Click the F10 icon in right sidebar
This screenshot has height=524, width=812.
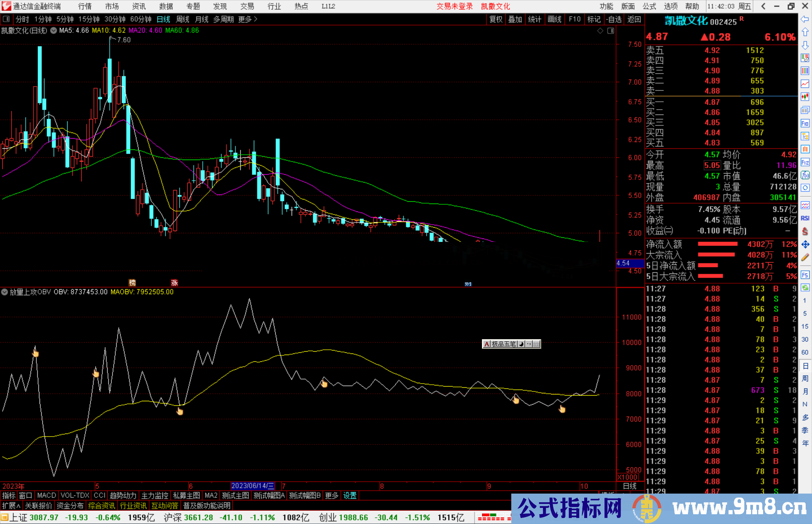pos(805,123)
